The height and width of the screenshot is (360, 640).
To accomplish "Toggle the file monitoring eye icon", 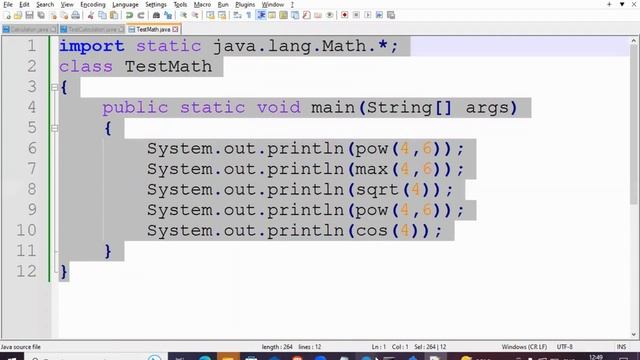I will pos(329,15).
